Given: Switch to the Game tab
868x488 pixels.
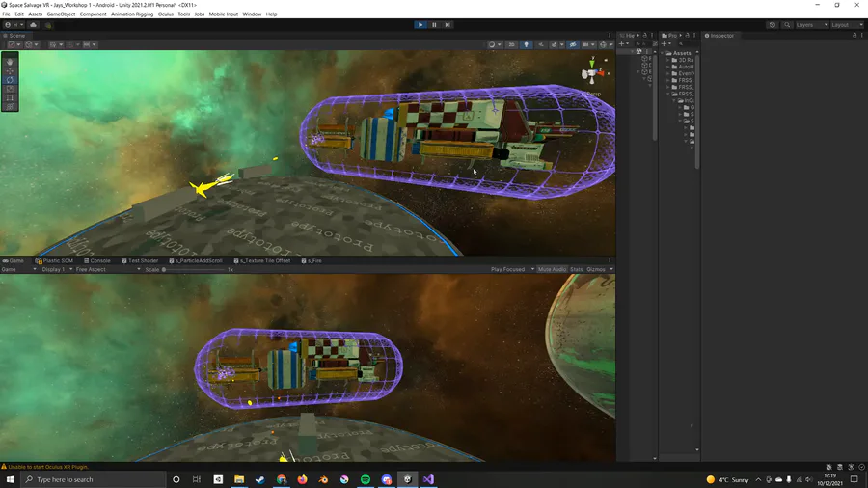Looking at the screenshot, I should 14,260.
